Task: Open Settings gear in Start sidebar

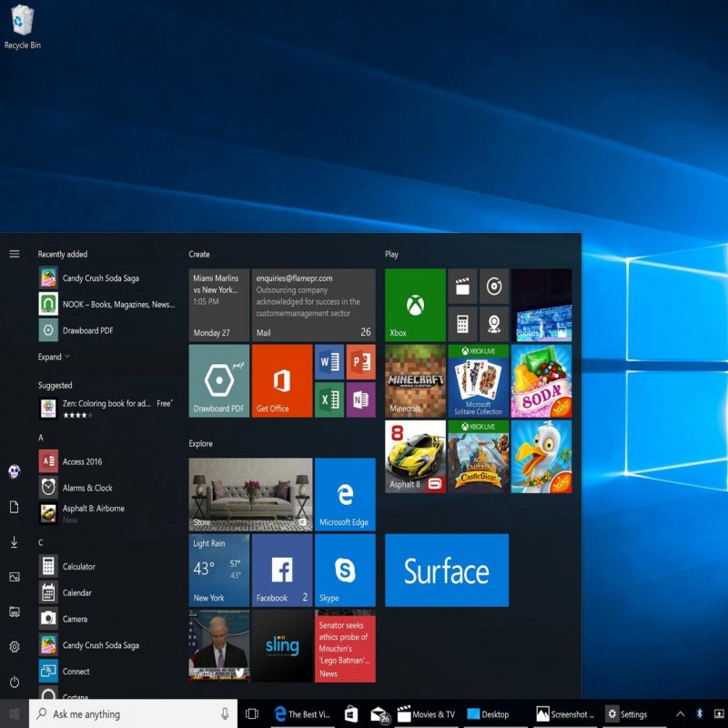Action: tap(15, 647)
